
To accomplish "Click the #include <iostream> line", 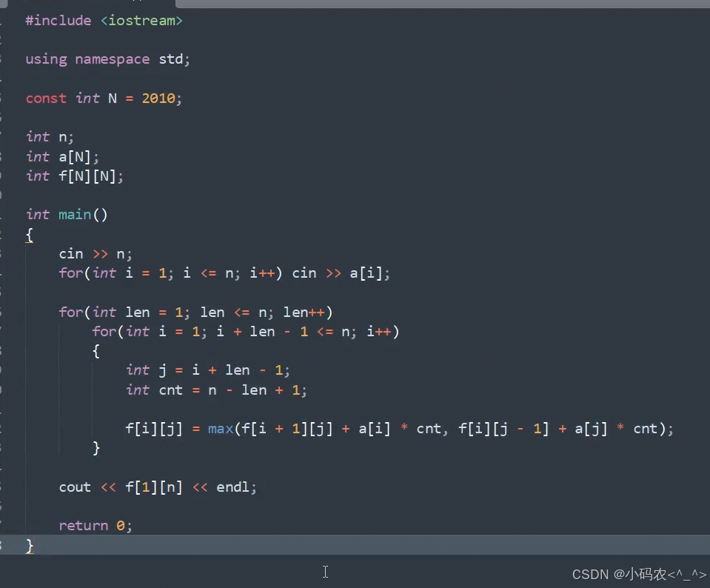I will pos(104,21).
